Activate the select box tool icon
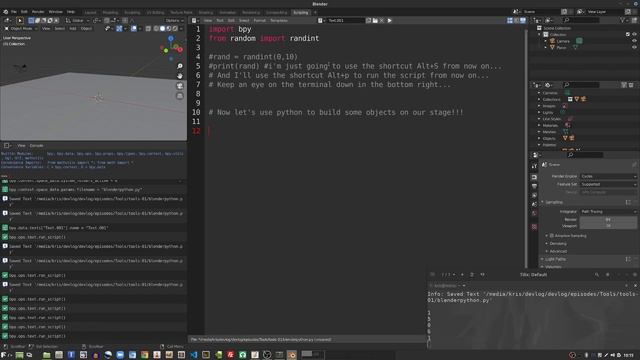The height and width of the screenshot is (360, 640). coord(31,20)
